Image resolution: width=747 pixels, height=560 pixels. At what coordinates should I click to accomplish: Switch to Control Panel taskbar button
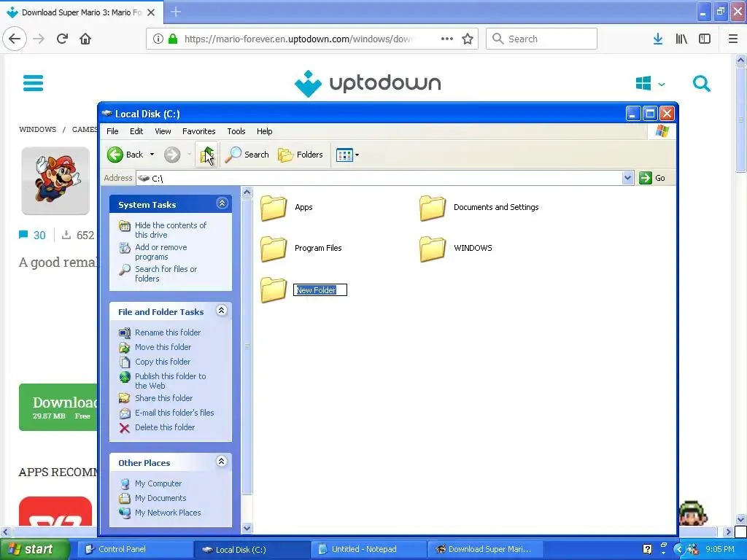[x=135, y=549]
